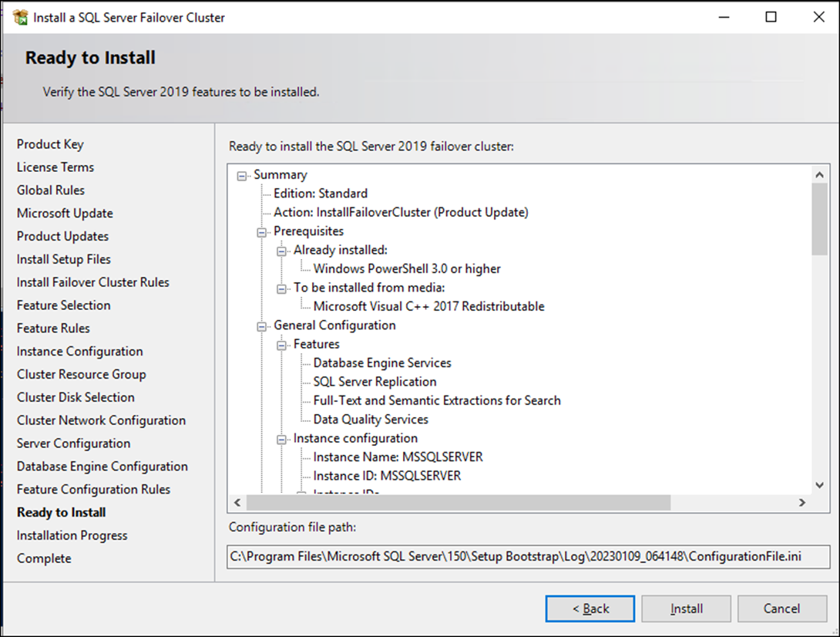The width and height of the screenshot is (840, 637).
Task: Click the vertical scrollbar thumb in summary tree
Action: click(819, 219)
